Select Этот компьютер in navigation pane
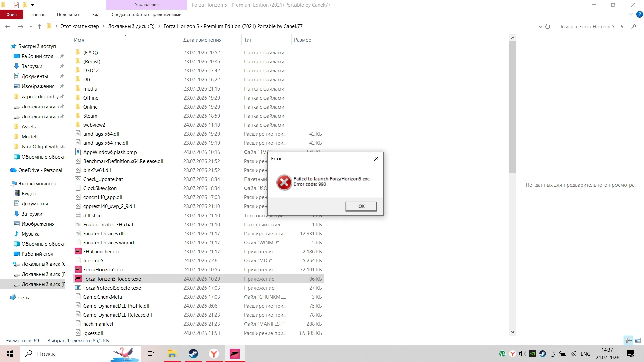The height and width of the screenshot is (362, 644). [37, 184]
